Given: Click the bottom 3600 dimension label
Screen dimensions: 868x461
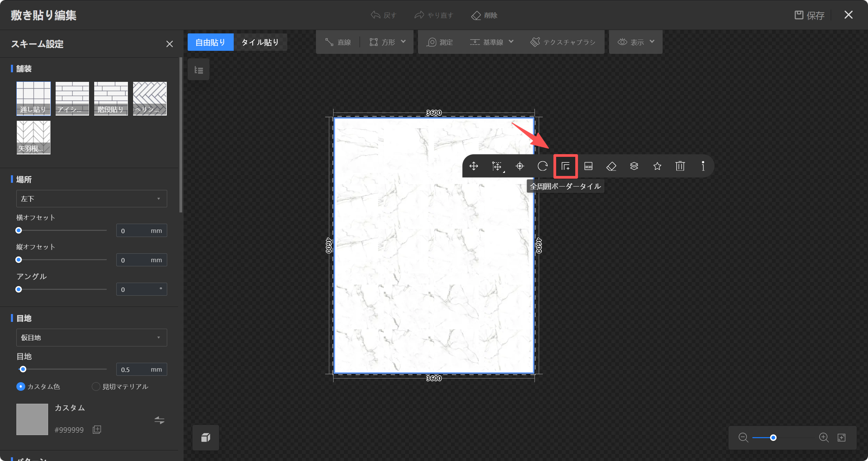Looking at the screenshot, I should tap(434, 378).
